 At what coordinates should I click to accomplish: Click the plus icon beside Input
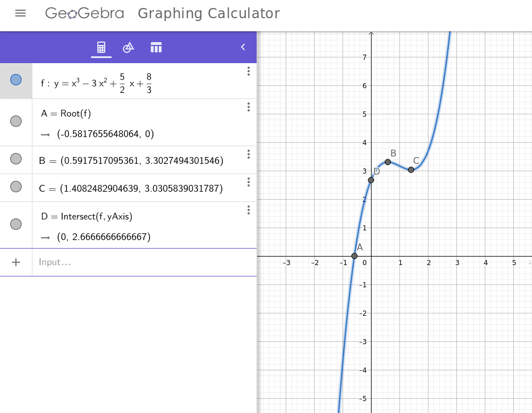pyautogui.click(x=16, y=262)
